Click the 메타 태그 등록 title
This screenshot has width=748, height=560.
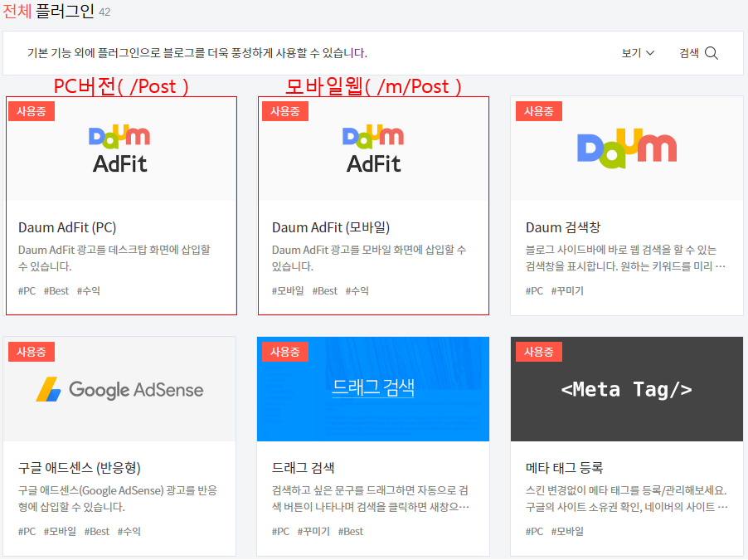(564, 468)
